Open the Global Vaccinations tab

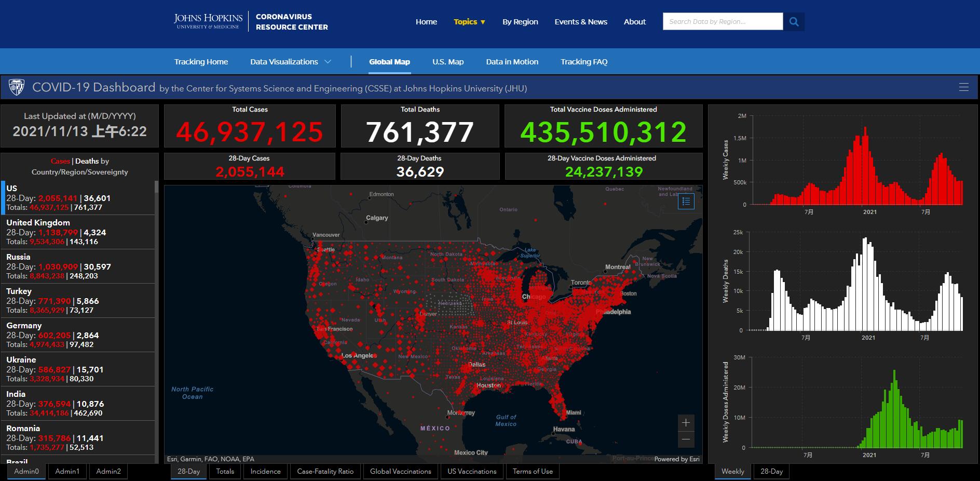[401, 472]
